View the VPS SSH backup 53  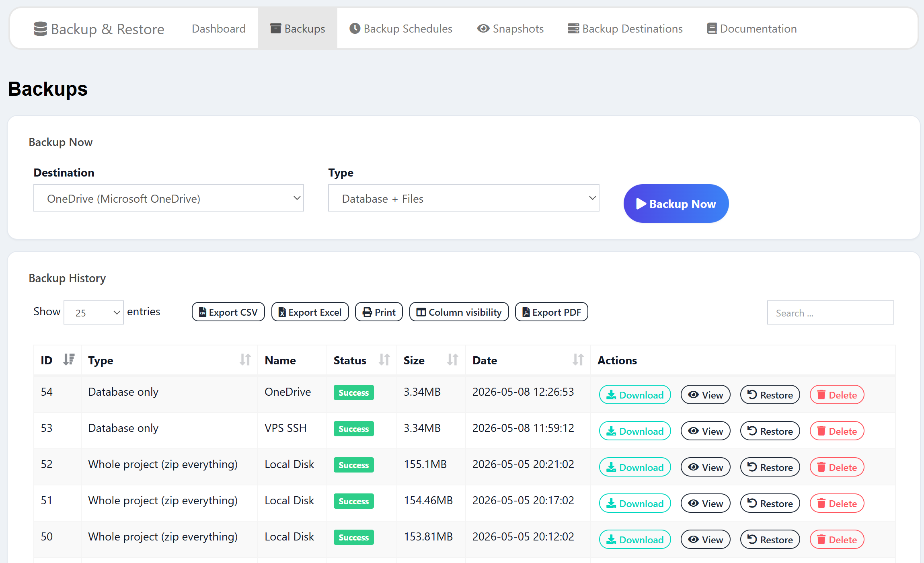coord(706,431)
